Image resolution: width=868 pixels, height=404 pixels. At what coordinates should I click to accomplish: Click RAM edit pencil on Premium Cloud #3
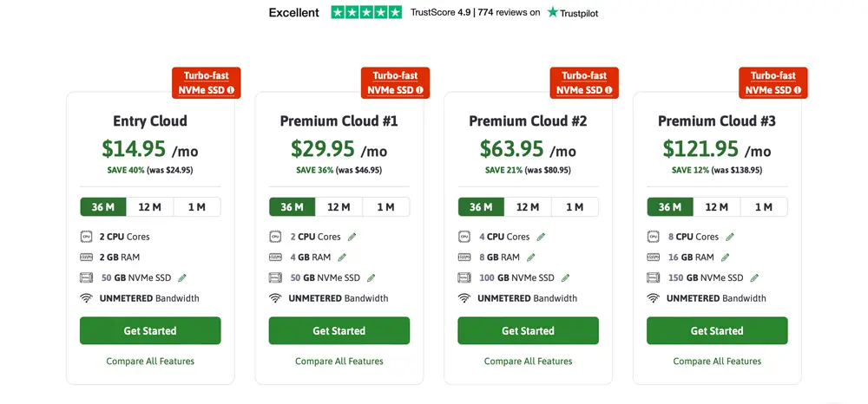[725, 257]
